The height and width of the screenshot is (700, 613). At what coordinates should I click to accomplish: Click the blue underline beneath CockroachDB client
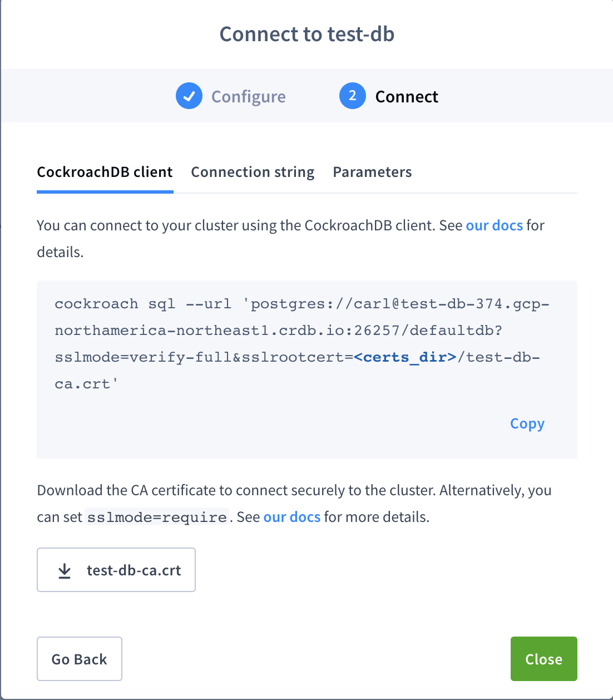pos(105,191)
